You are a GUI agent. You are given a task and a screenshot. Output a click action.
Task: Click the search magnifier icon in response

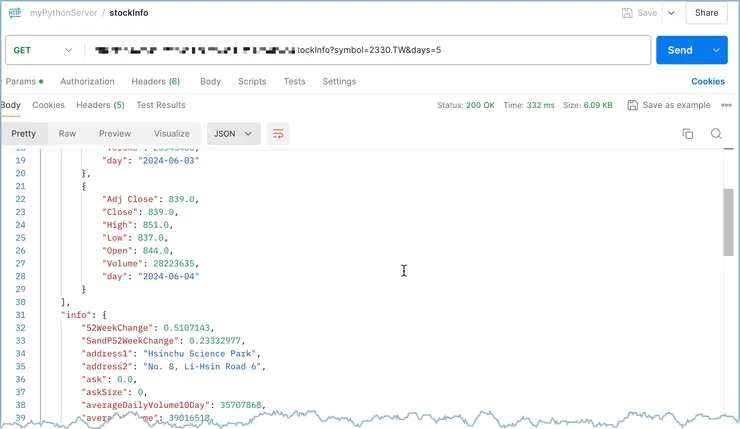pos(716,134)
